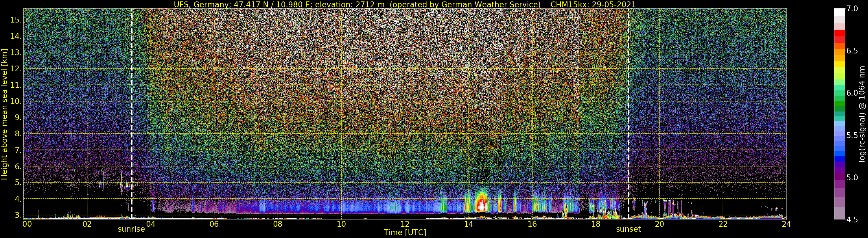The height and width of the screenshot is (238, 868).
Task: Click the time axis tick "04"
Action: click(151, 224)
